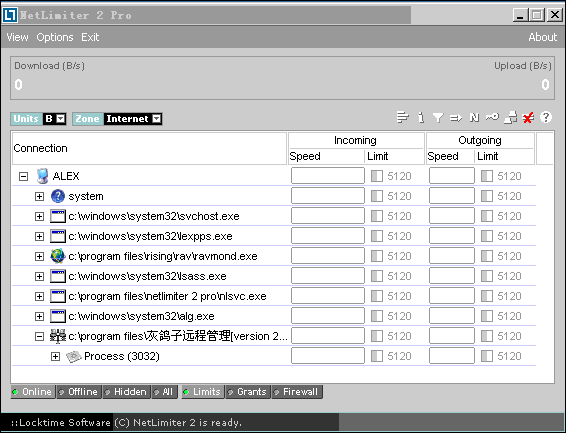Toggle incoming limit checkbox for lsass.exe

(376, 276)
